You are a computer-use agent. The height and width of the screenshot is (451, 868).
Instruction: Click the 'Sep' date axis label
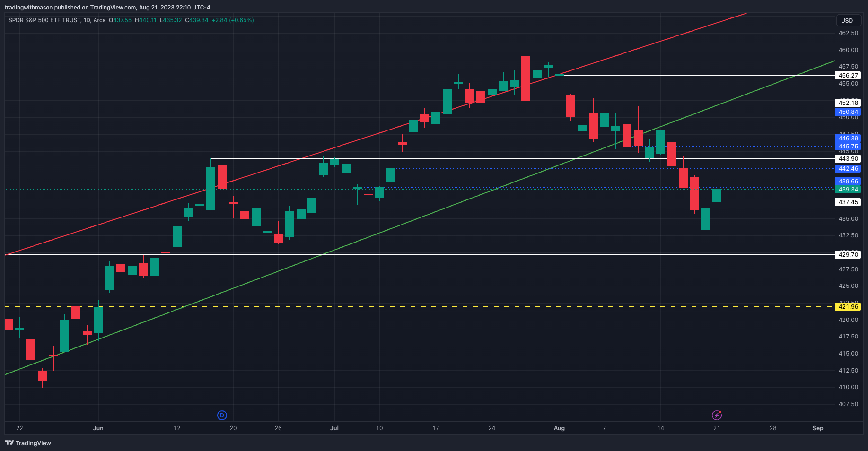point(818,428)
